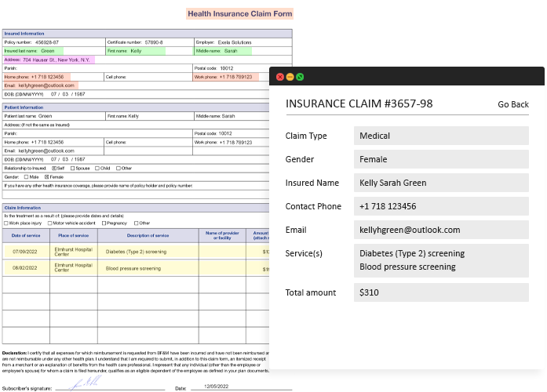Click Blood pressure screening table cell
Viewport: 547px width, 392px height.
pyautogui.click(x=148, y=268)
